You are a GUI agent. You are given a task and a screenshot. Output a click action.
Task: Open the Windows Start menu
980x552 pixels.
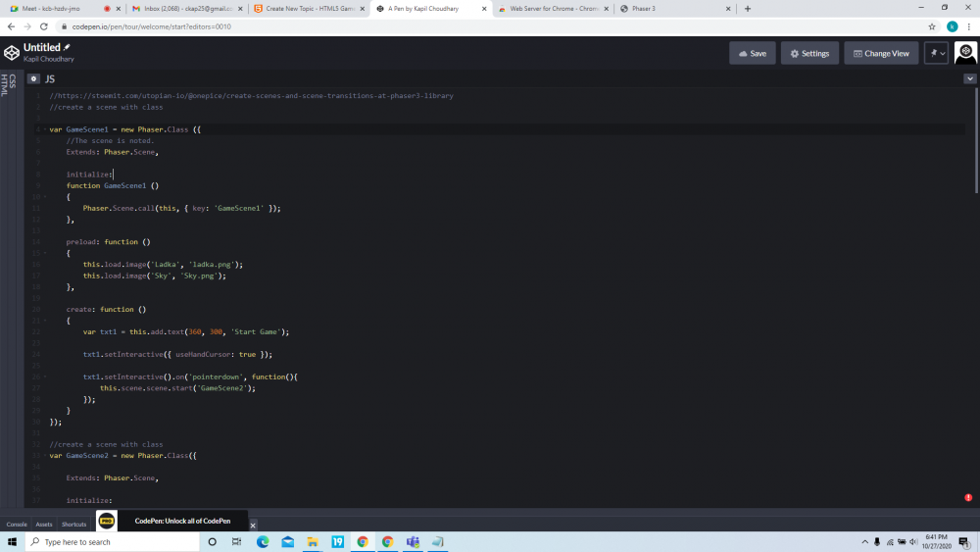13,541
